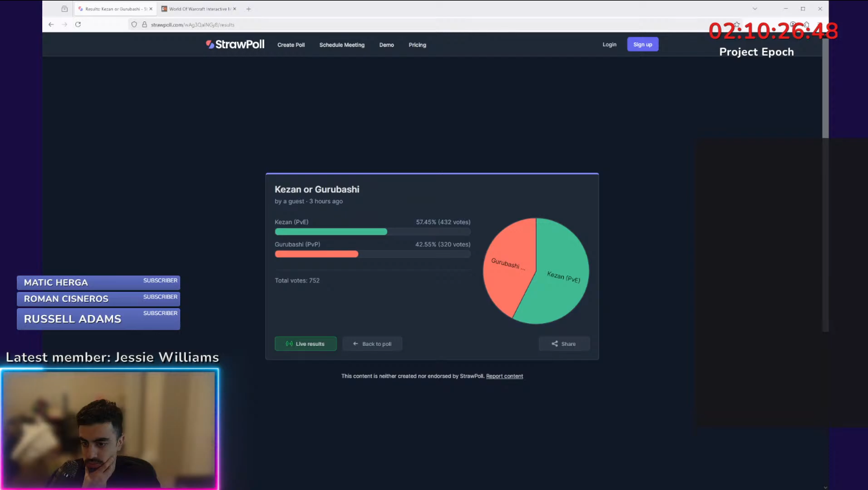The image size is (868, 490).
Task: Open the list all tabs dropdown
Action: coord(754,9)
